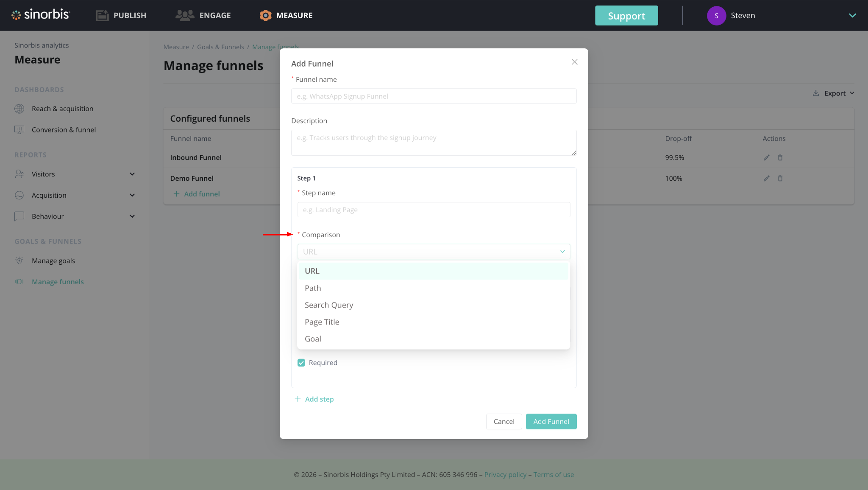
Task: Collapse the Comparison dropdown arrow
Action: pyautogui.click(x=562, y=252)
